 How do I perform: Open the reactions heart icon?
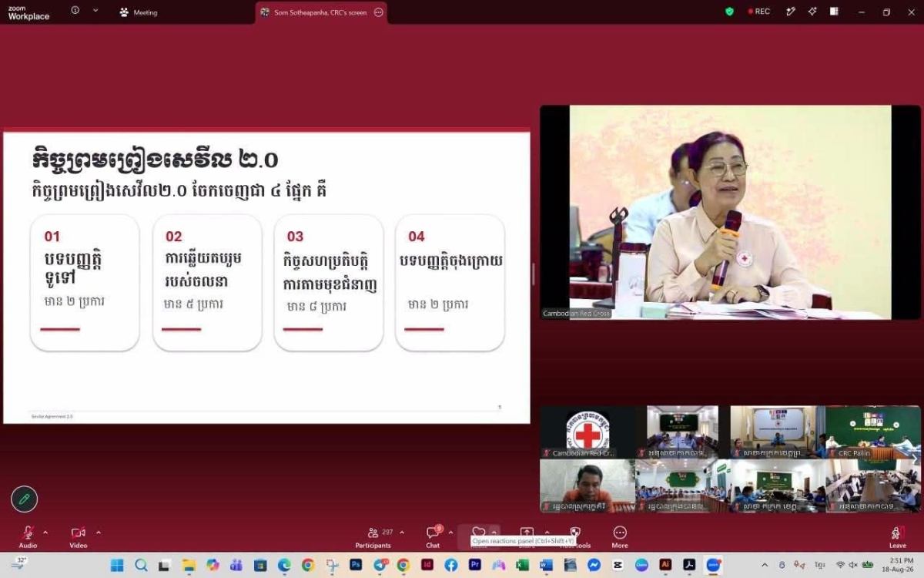point(478,532)
